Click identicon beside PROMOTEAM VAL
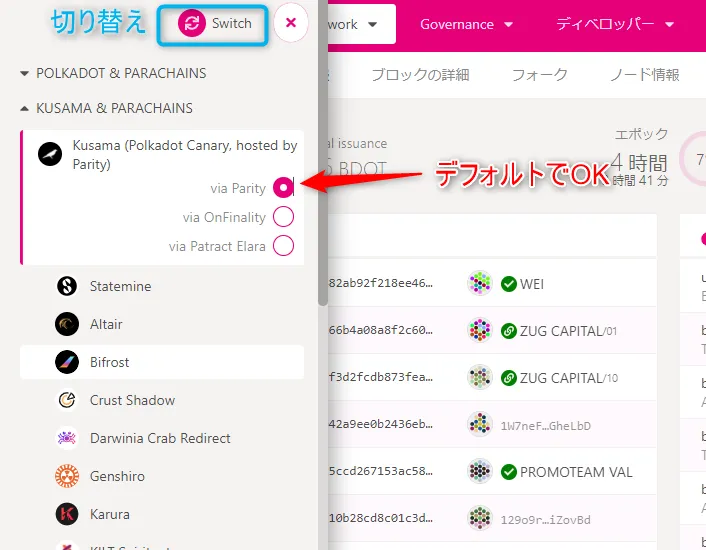Screen dimensions: 706x550 point(480,471)
